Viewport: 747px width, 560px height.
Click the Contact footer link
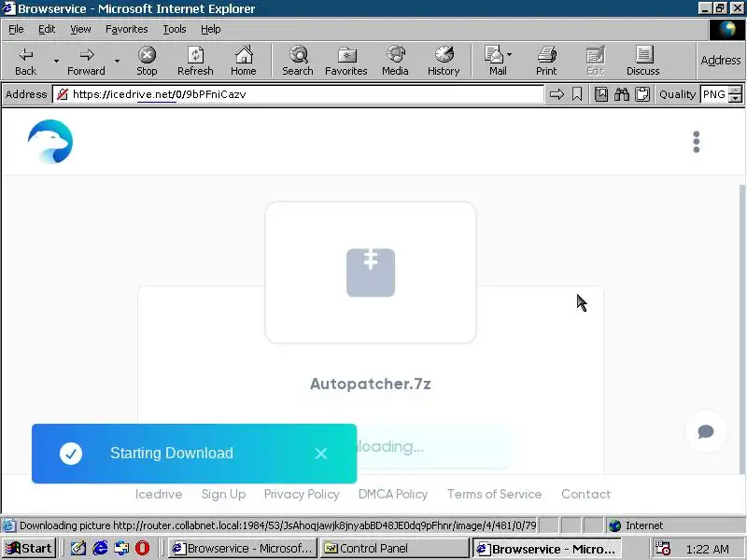click(586, 494)
